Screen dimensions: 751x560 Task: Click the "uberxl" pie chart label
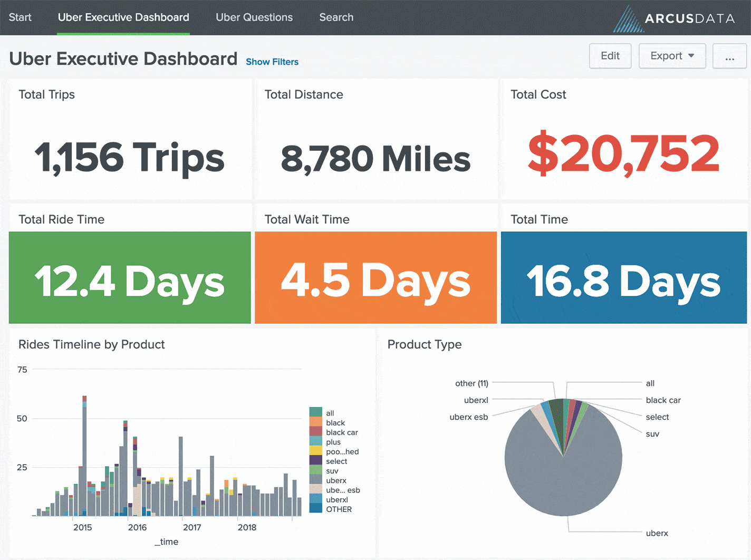click(475, 400)
